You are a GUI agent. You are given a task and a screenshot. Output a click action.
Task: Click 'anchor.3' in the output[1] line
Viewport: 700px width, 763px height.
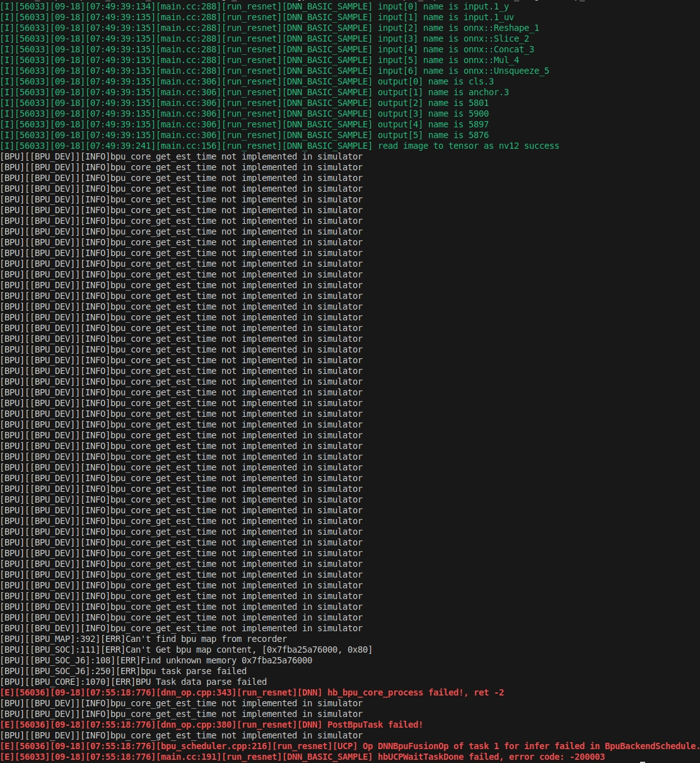[x=489, y=92]
